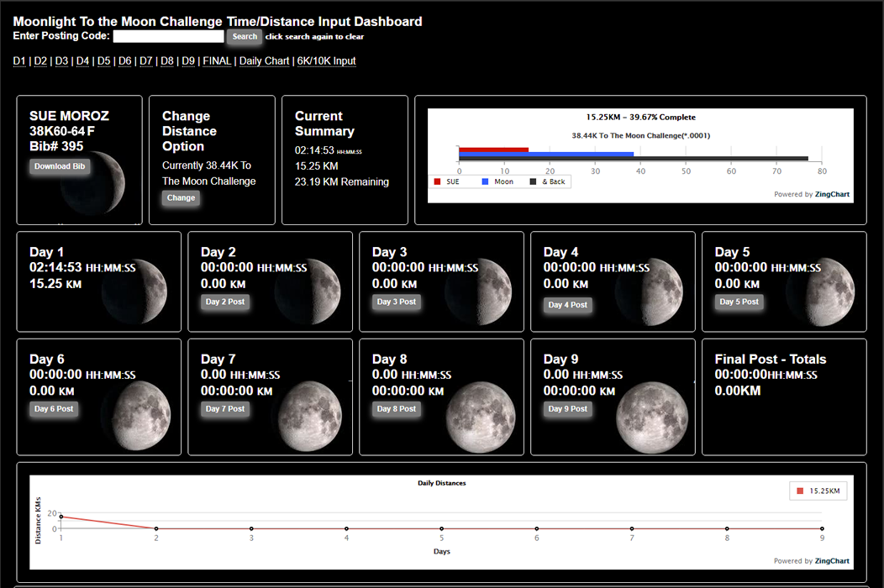Open the D1 link
884x588 pixels.
pos(19,60)
